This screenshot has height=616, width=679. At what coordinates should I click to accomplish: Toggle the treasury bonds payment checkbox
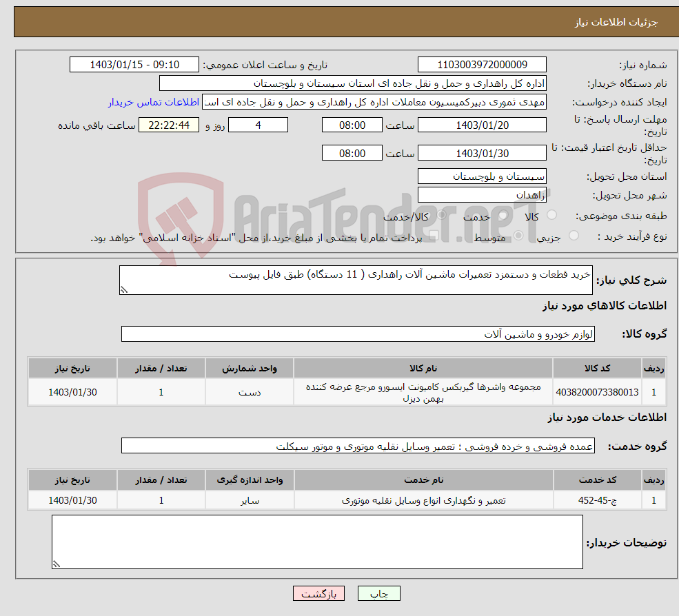coord(434,236)
